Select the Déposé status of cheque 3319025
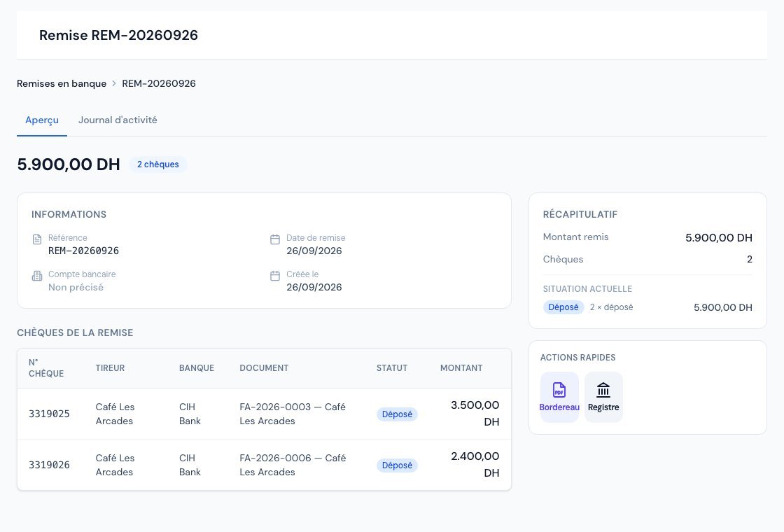Image resolution: width=784 pixels, height=532 pixels. pos(397,414)
